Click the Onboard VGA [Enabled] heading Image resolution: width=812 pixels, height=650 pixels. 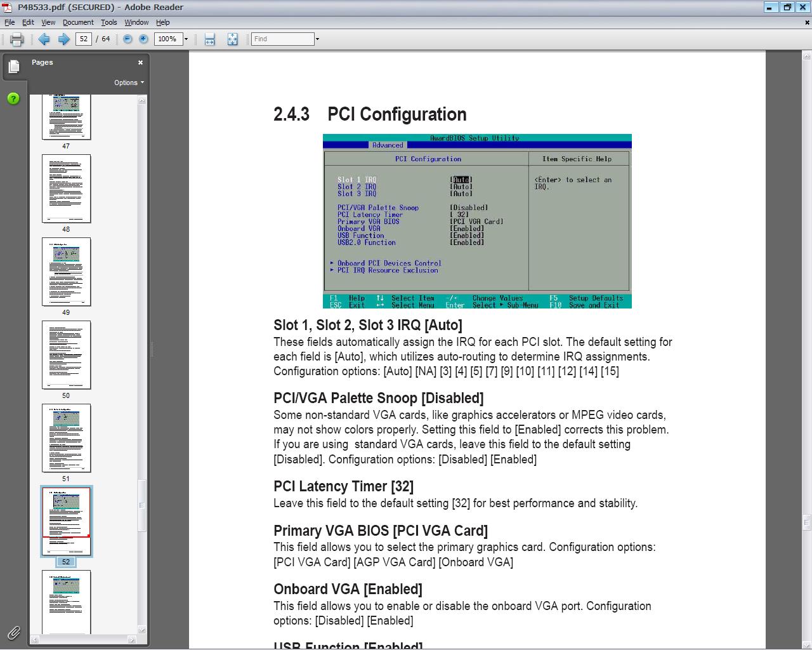(x=348, y=589)
